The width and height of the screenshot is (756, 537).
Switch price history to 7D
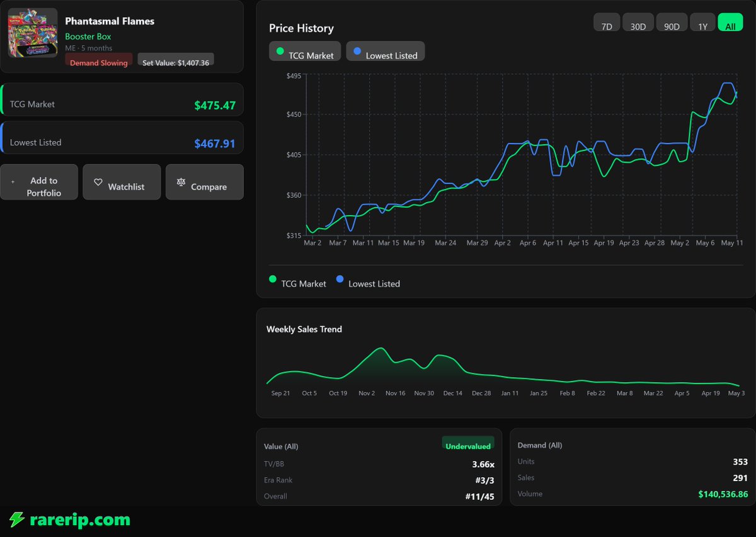(x=607, y=22)
